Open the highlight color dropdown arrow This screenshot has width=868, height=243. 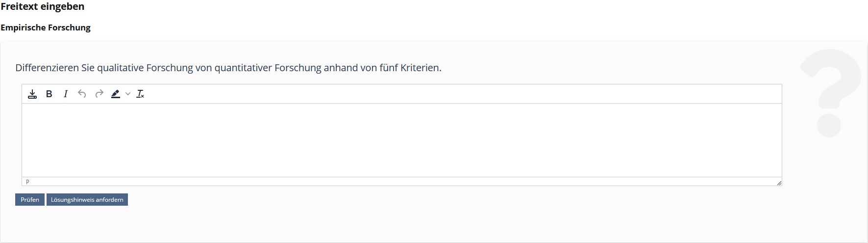pyautogui.click(x=128, y=94)
